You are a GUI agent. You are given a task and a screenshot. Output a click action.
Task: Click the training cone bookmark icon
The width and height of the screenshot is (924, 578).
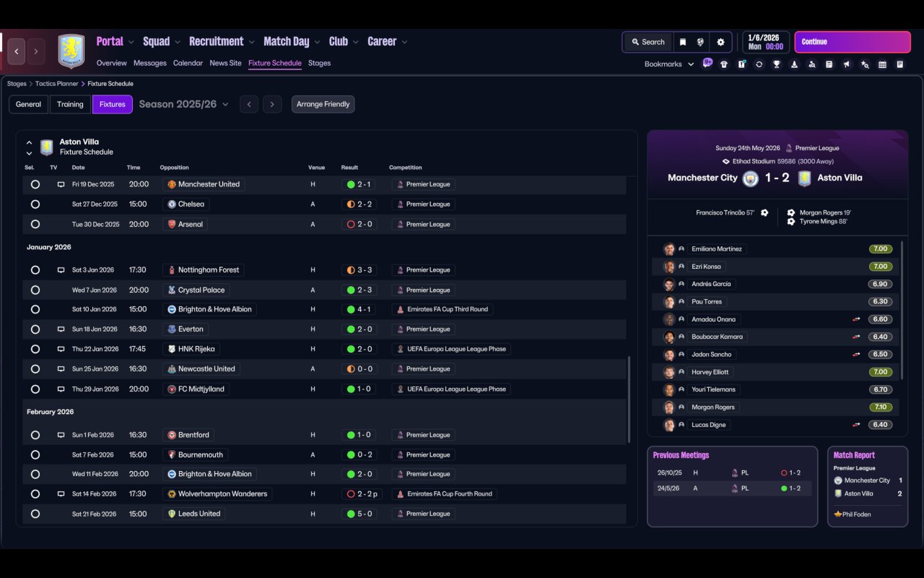pyautogui.click(x=794, y=64)
